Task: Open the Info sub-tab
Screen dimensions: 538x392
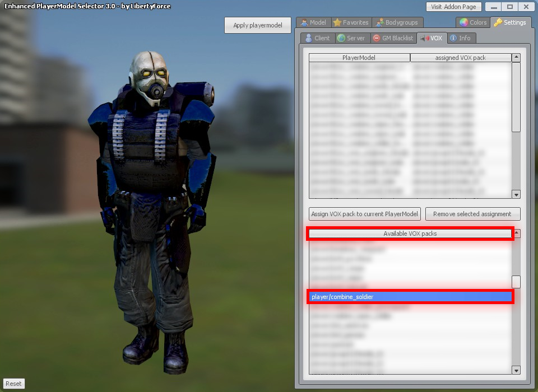Action: tap(461, 38)
